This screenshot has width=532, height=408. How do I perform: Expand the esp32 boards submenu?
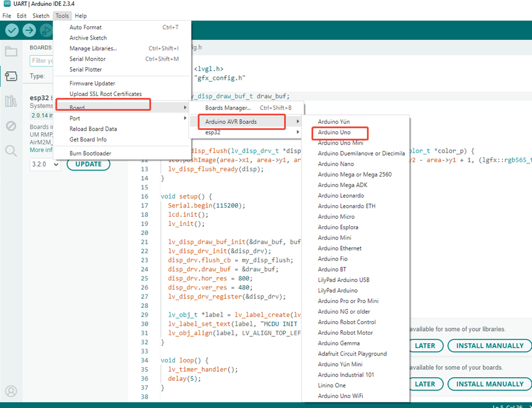(x=246, y=132)
